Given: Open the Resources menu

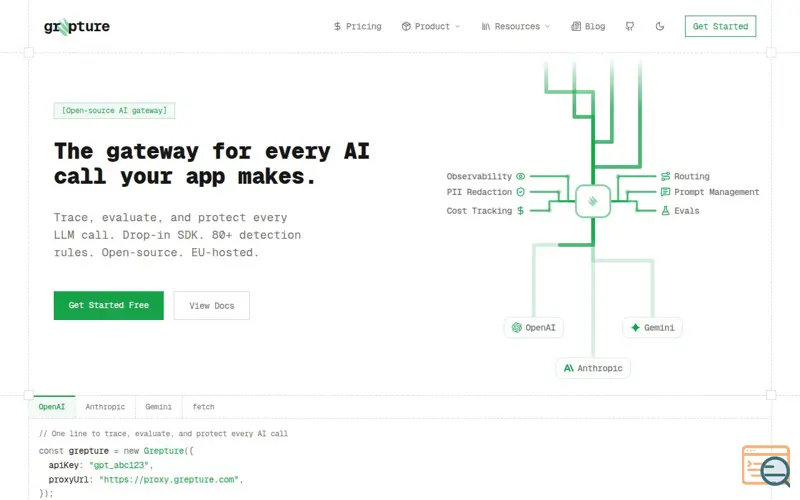Looking at the screenshot, I should (x=515, y=27).
